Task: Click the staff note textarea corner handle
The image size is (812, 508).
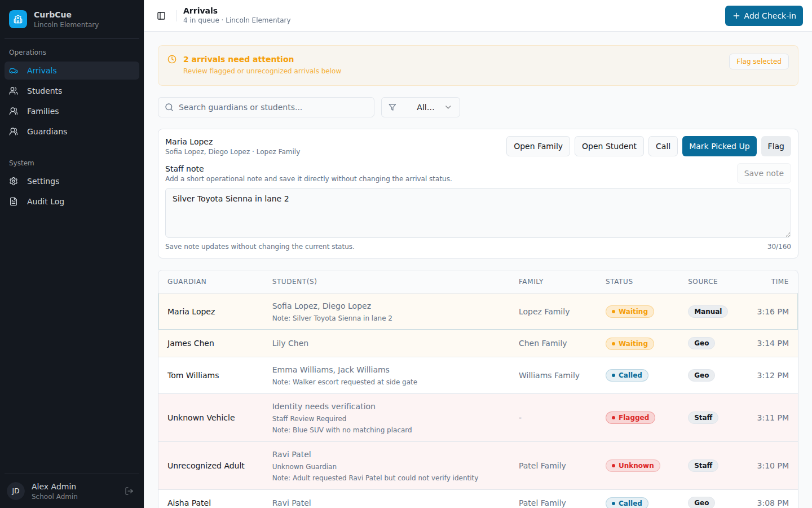Action: (x=788, y=234)
